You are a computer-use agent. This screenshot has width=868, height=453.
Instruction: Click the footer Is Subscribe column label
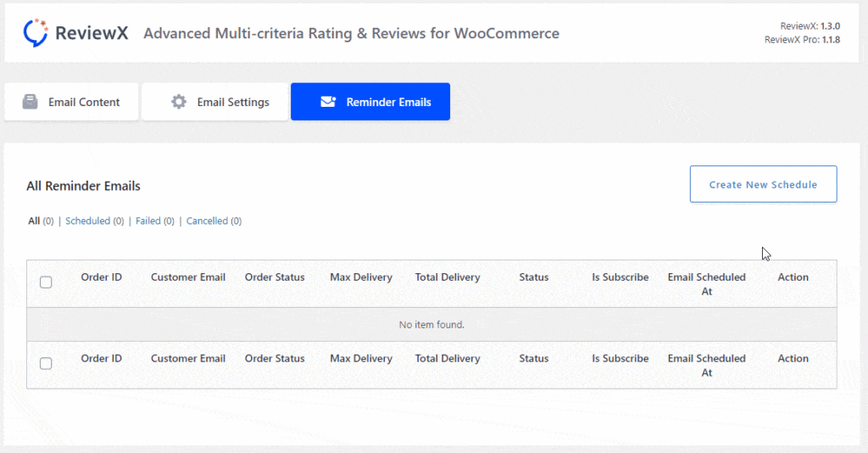[x=620, y=358]
